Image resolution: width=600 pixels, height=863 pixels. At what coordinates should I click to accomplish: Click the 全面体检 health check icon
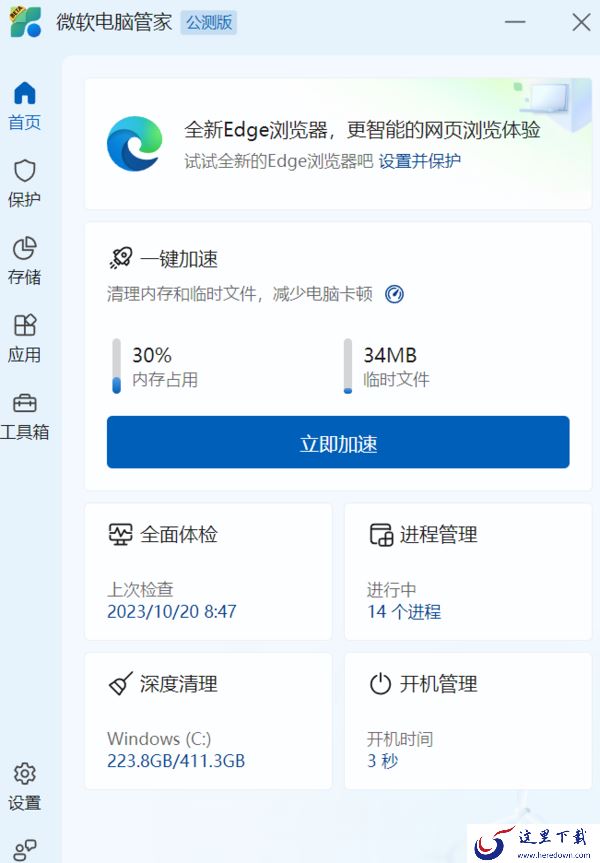pos(120,534)
